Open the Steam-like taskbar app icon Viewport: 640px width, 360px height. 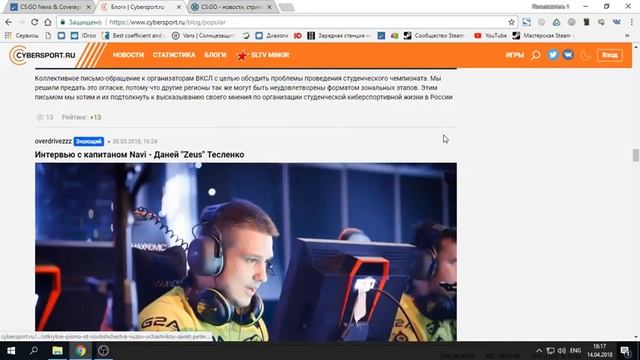point(103,351)
